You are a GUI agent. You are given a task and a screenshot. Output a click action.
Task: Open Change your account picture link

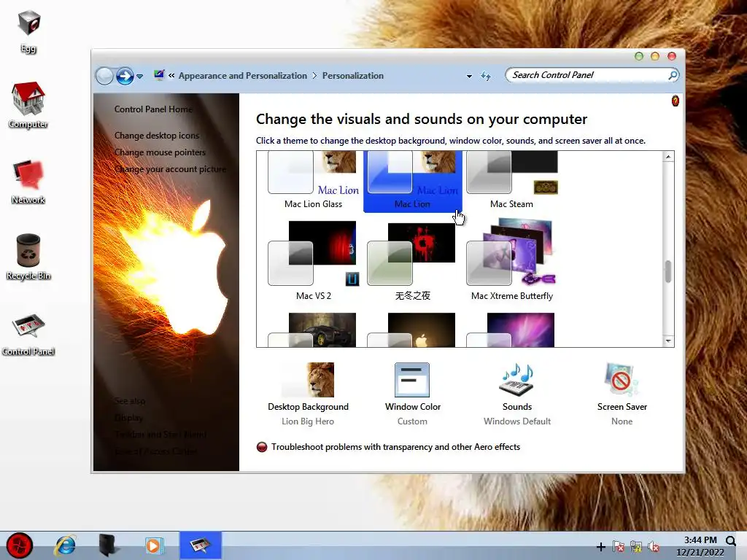(170, 169)
